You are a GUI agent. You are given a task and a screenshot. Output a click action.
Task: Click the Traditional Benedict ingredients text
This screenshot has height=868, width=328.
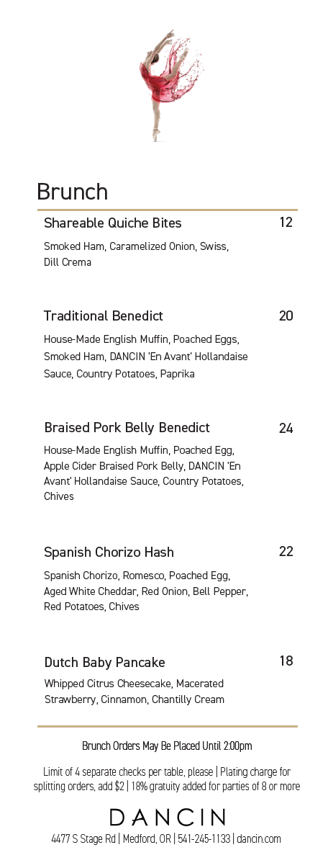(x=146, y=357)
